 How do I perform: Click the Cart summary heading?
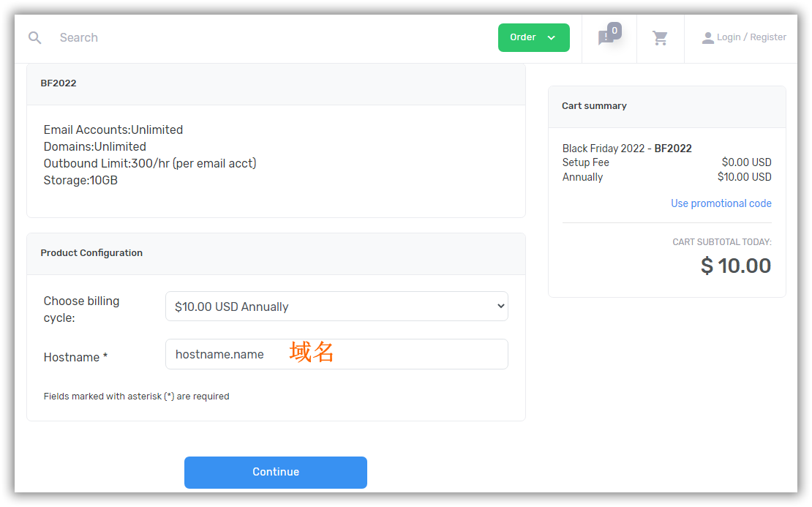[594, 106]
